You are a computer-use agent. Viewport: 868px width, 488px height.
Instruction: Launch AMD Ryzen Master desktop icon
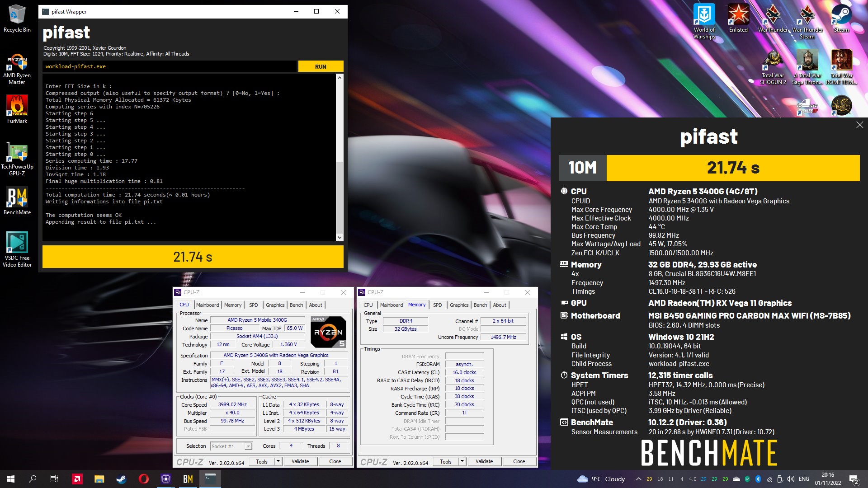click(x=17, y=69)
